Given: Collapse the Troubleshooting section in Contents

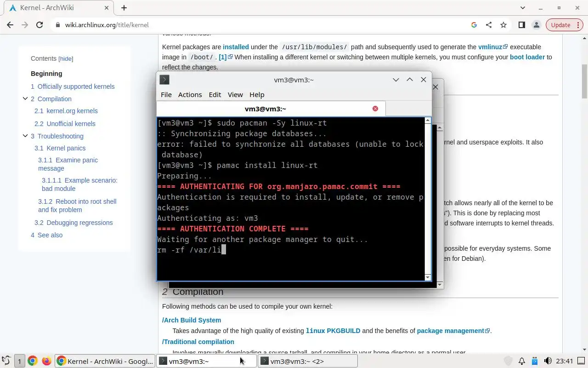Looking at the screenshot, I should point(25,136).
